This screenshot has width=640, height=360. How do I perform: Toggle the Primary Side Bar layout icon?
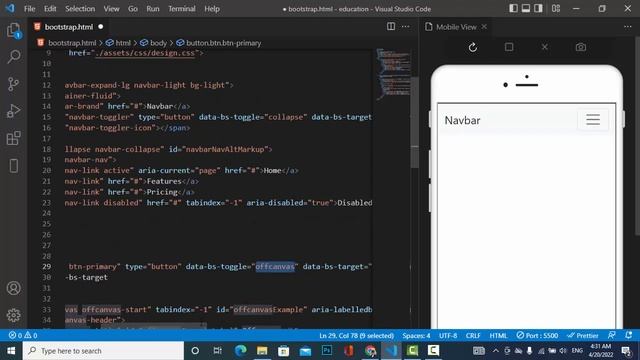click(513, 8)
